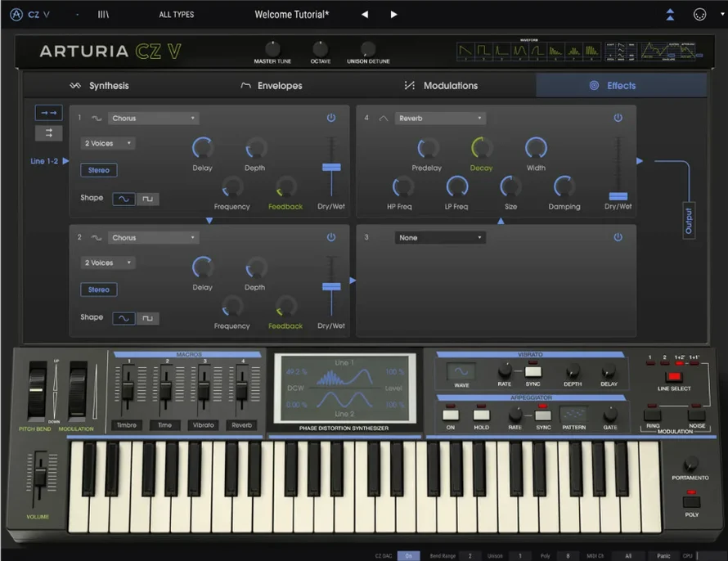Collapse the advanced panel with double-up arrows
The height and width of the screenshot is (561, 728).
[x=670, y=15]
